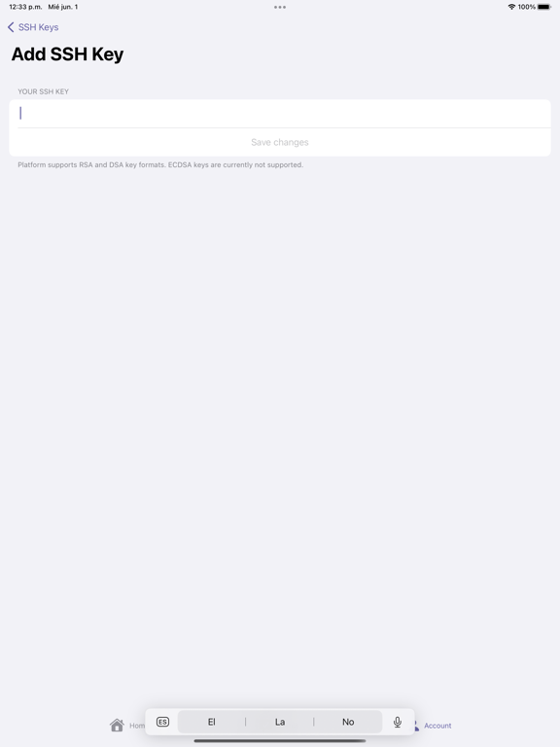Tap the back chevron beside SSH Keys

pos(11,27)
